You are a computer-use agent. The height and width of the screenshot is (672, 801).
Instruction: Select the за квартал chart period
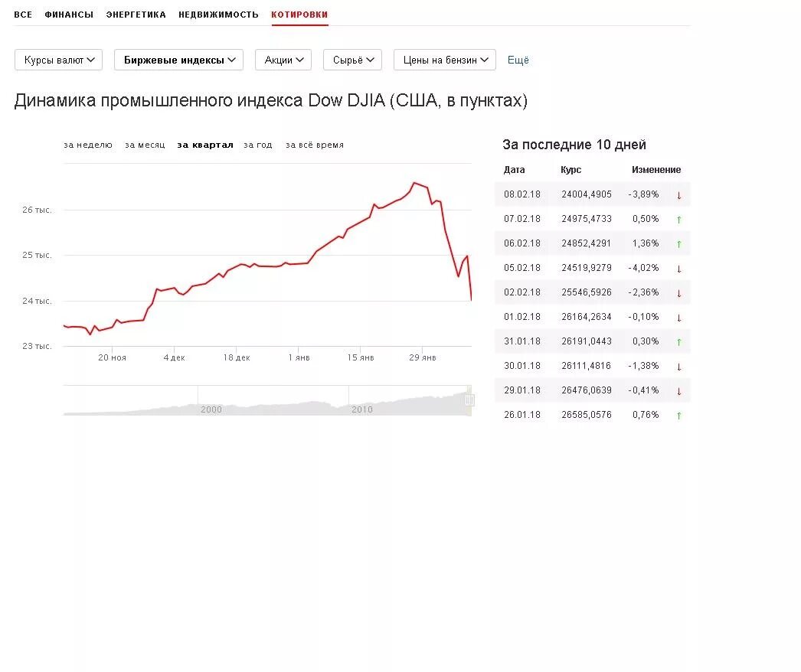(x=205, y=145)
